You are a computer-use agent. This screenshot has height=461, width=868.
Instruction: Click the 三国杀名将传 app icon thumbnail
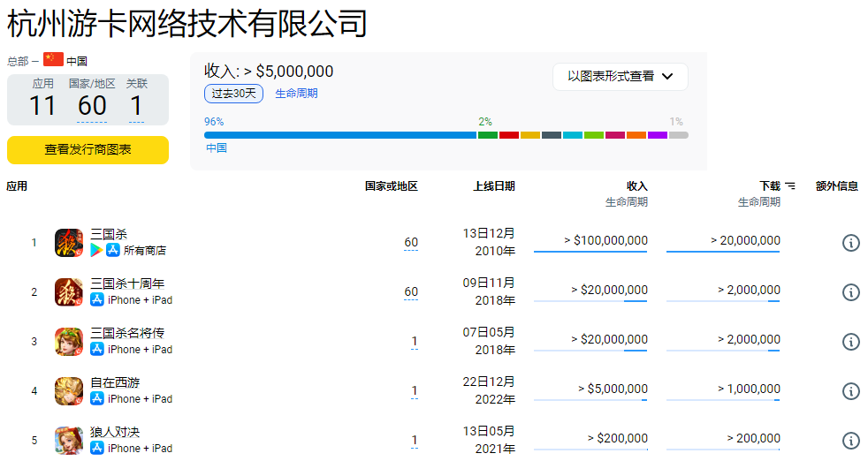point(69,342)
